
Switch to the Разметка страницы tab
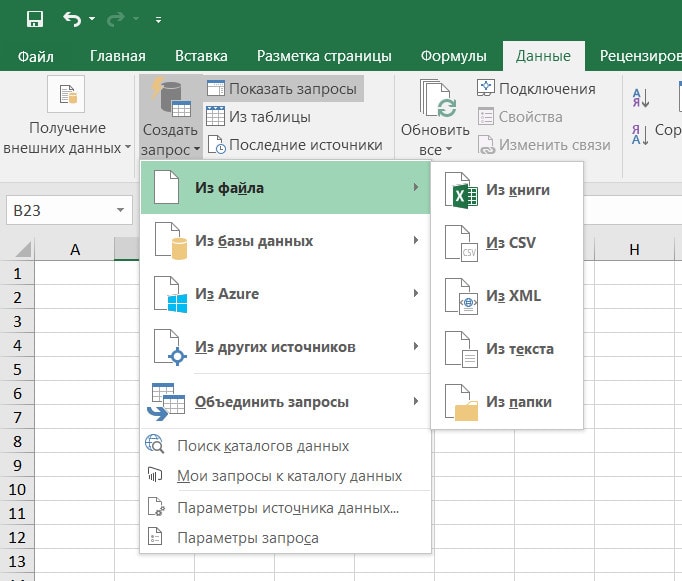(x=324, y=56)
